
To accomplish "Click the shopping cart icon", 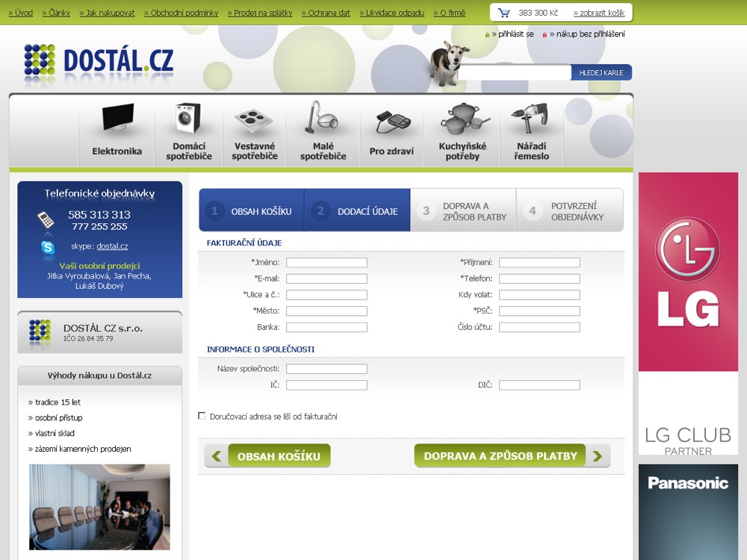I will tap(503, 13).
